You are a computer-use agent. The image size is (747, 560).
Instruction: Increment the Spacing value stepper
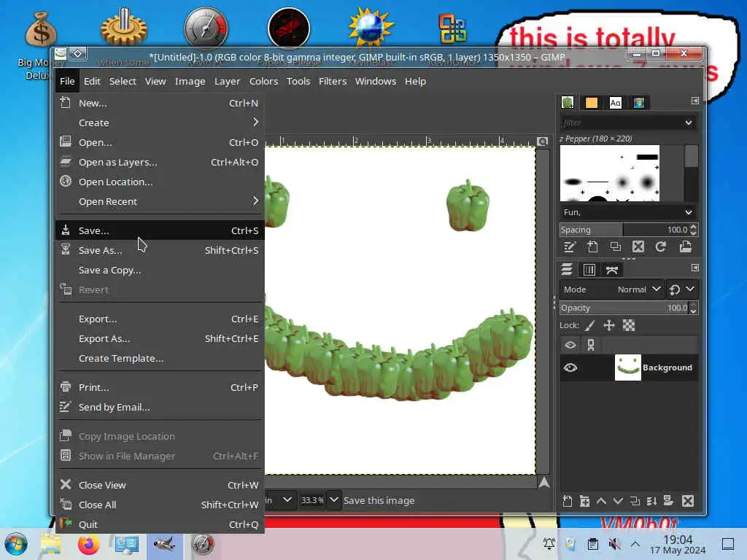(x=694, y=226)
